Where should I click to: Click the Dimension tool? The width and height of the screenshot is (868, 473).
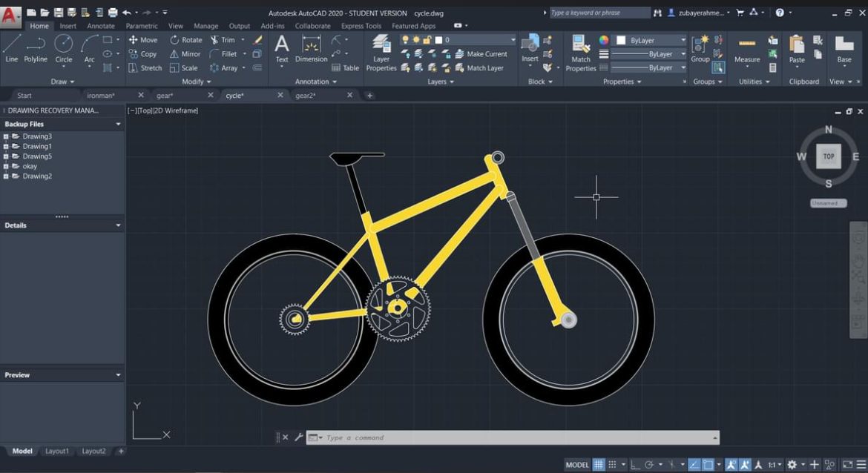click(x=311, y=48)
